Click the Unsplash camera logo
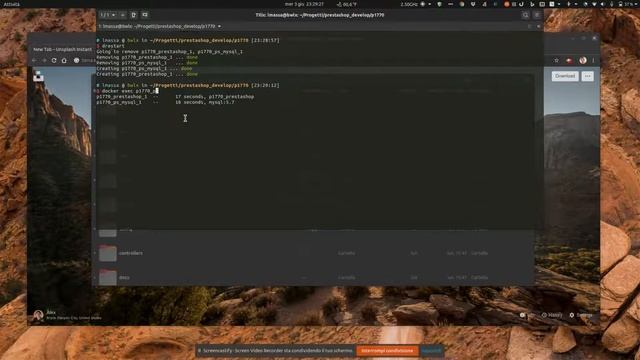The image size is (640, 360). click(38, 76)
